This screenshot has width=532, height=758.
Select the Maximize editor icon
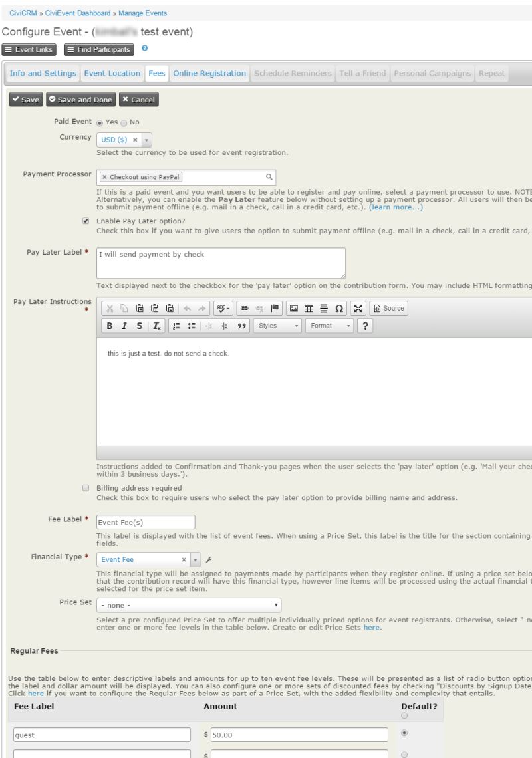tap(357, 308)
